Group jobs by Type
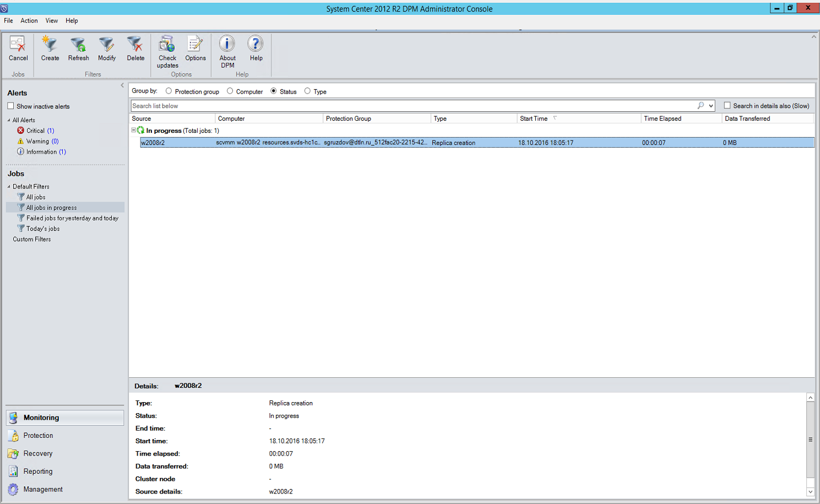 (307, 91)
